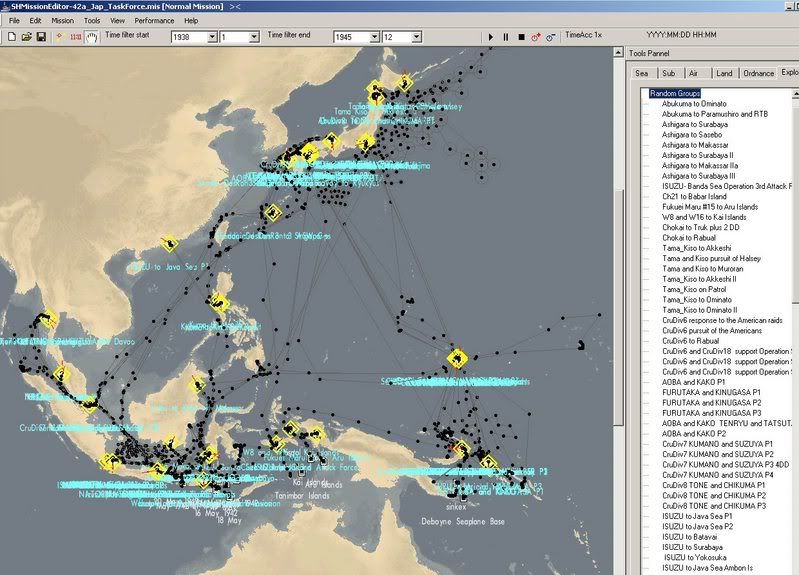Select 'CruDiv7 KUMANO and SUZUYA P4' group

[x=717, y=475]
